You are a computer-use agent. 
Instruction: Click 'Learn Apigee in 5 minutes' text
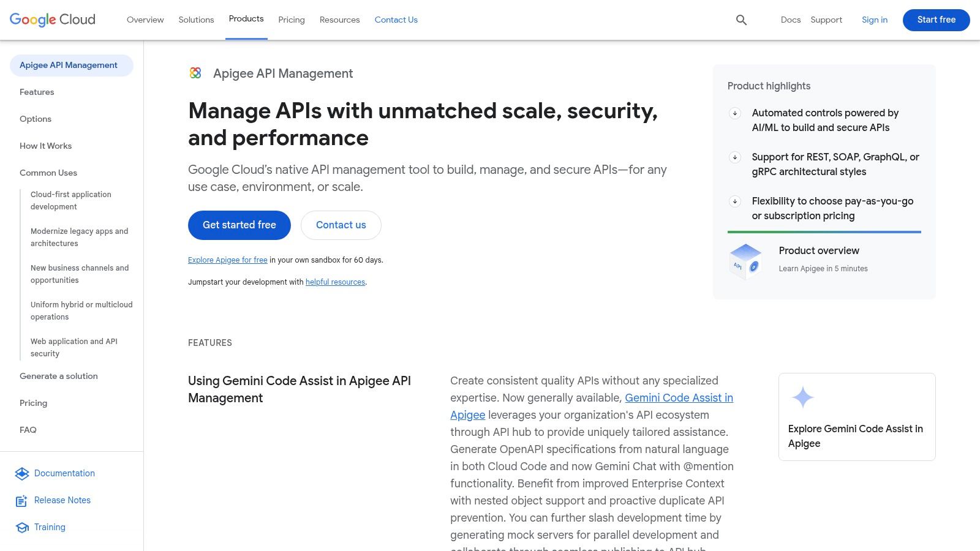coord(823,269)
